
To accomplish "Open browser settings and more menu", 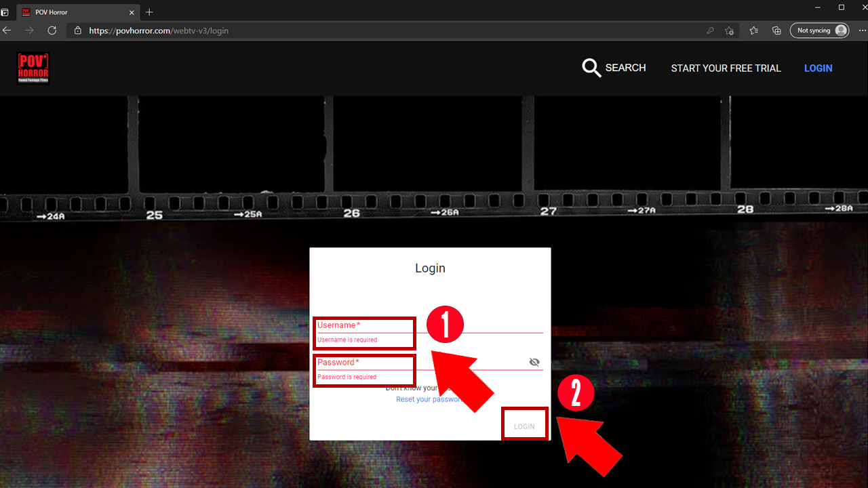I will 859,30.
